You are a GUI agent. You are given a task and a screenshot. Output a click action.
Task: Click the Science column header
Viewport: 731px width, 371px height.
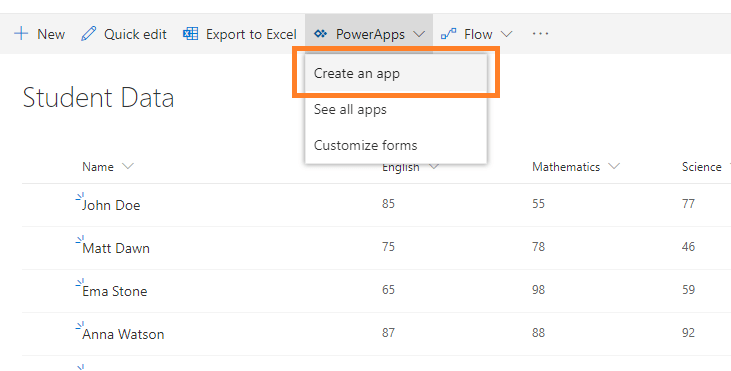click(702, 167)
